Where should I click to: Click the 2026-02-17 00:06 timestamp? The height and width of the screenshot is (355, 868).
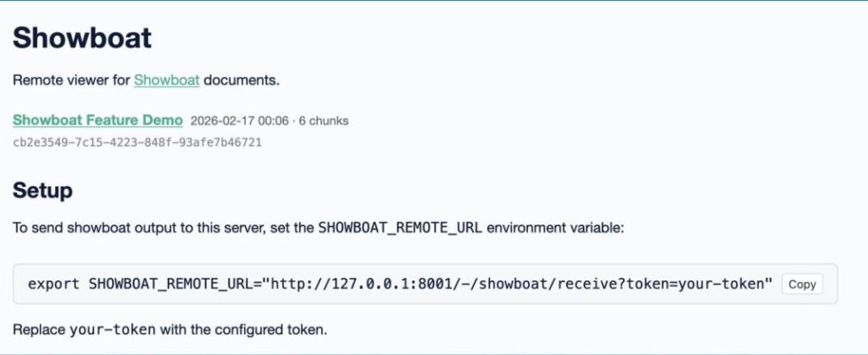click(240, 121)
